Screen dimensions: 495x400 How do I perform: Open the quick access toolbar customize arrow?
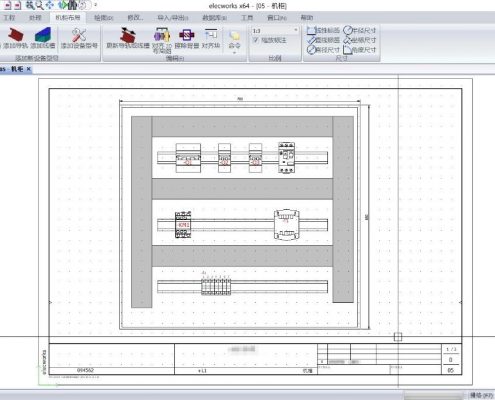point(96,5)
